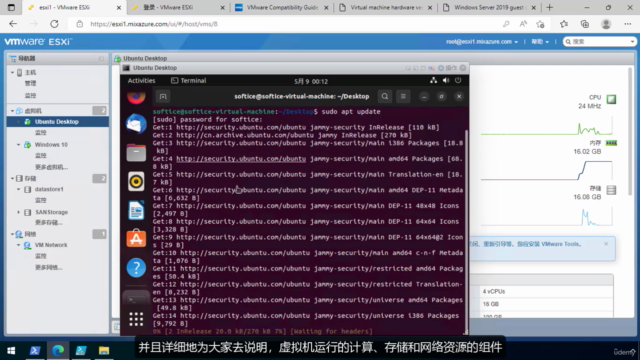Select VM Network in navigator
This screenshot has height=360, width=640.
tap(51, 245)
